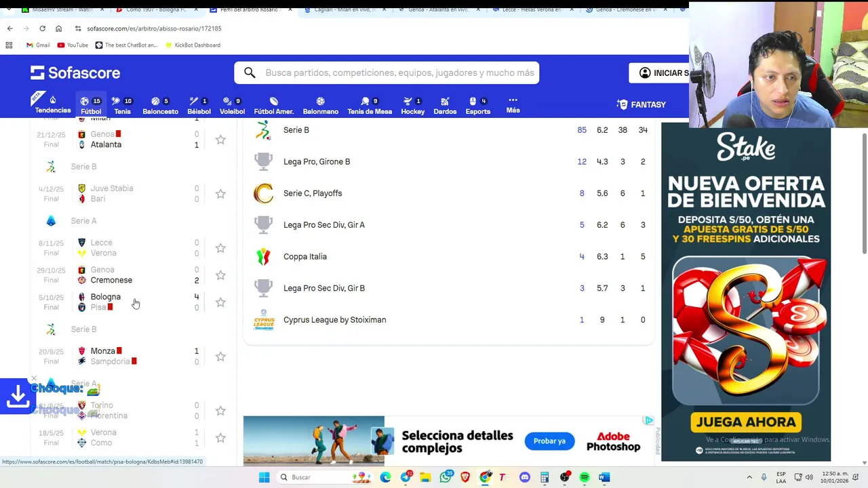Click the Coppa Italia logo icon
The width and height of the screenshot is (868, 488).
pos(264,257)
